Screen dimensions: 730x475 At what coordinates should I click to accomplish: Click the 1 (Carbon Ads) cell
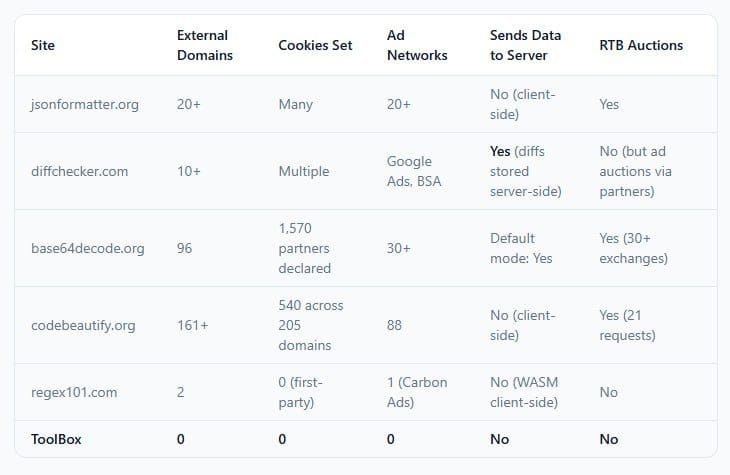point(416,392)
